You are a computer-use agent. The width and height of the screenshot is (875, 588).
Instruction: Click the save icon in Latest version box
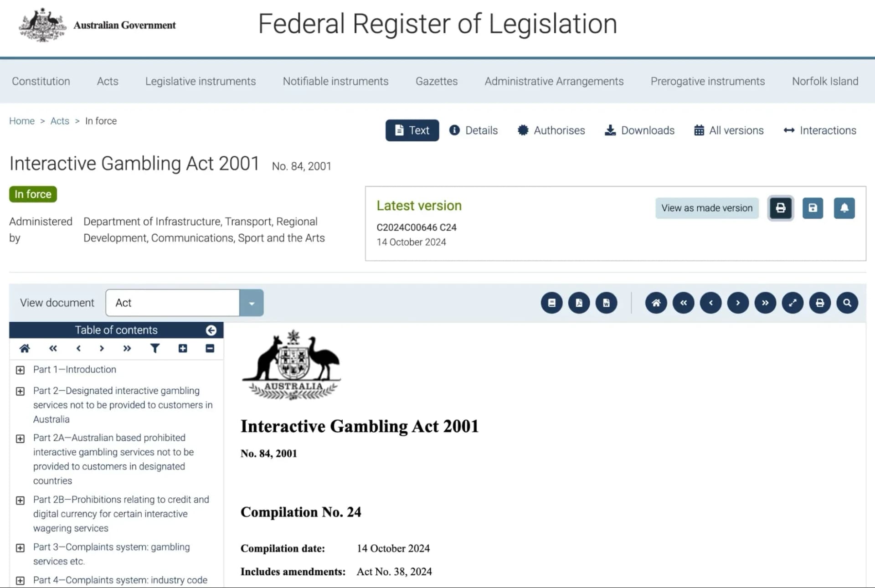[813, 208]
